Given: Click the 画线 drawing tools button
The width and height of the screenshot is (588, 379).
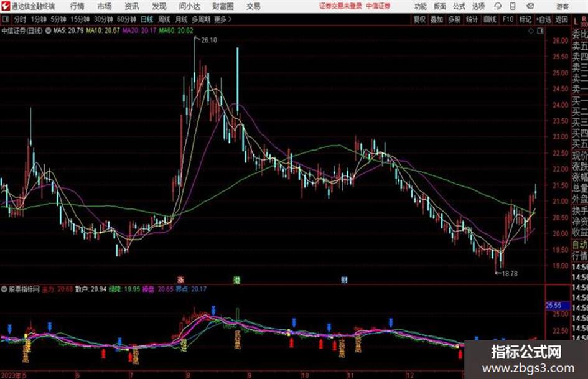Looking at the screenshot, I should [x=490, y=19].
